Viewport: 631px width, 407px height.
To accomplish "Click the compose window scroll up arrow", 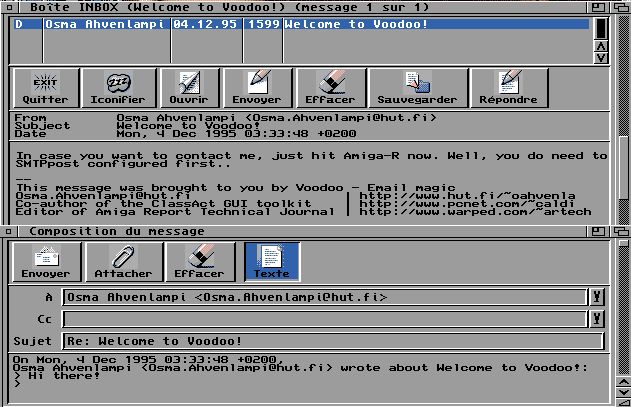I will coord(623,382).
